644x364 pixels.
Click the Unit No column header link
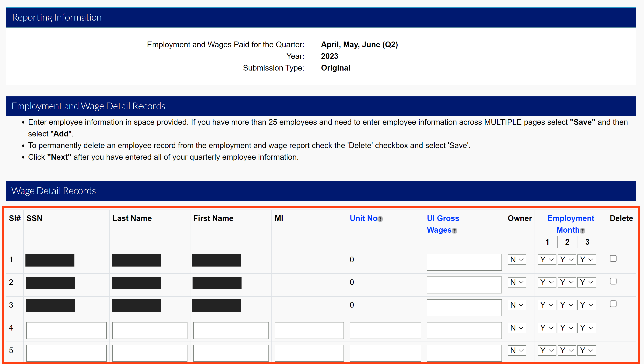pyautogui.click(x=363, y=218)
